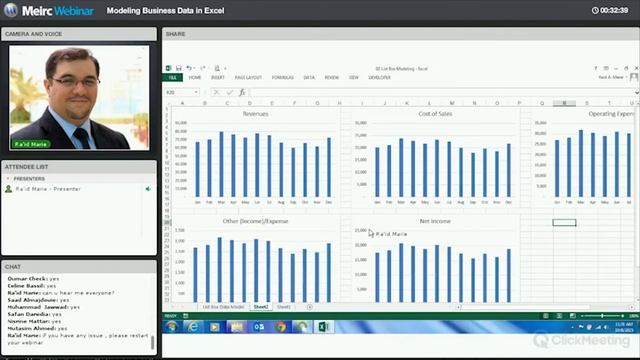The width and height of the screenshot is (640, 360).
Task: Click the New Sheet plus icon
Action: coord(310,307)
